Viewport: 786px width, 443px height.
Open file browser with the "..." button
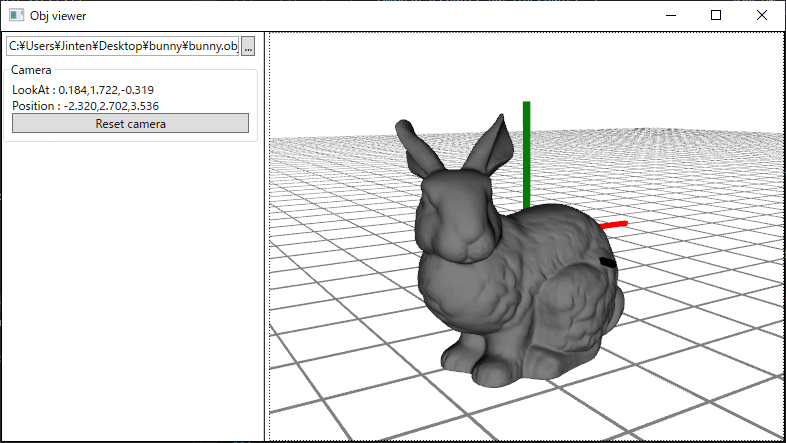click(248, 46)
